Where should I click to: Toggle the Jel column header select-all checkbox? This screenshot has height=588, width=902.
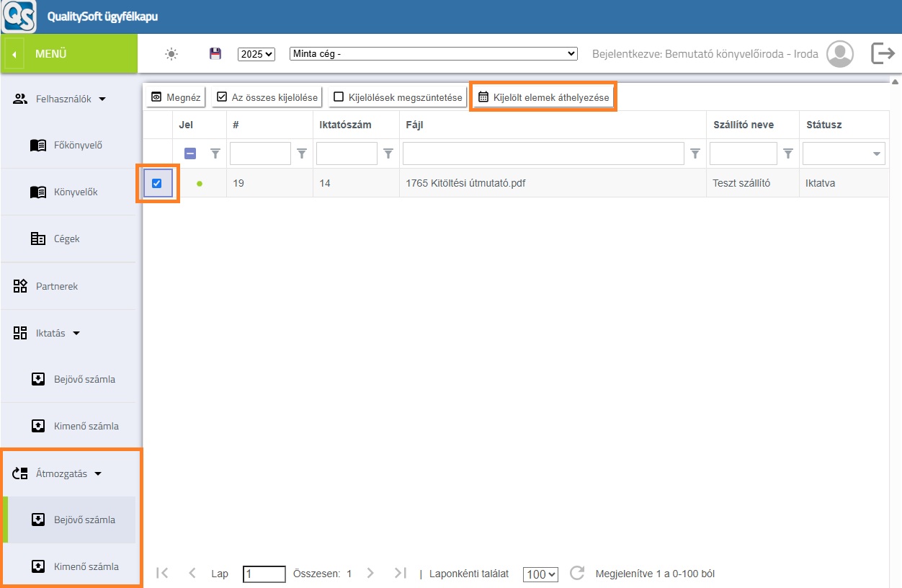click(x=190, y=153)
